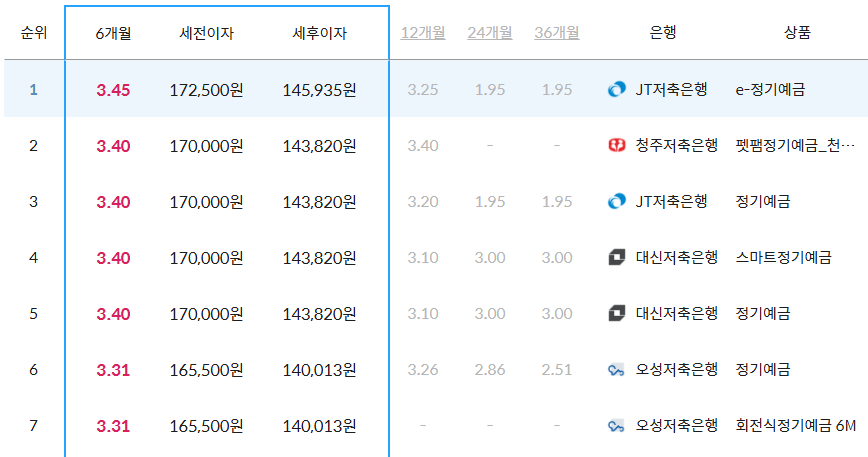Click the 청주저축은행 red logo icon
The width and height of the screenshot is (868, 457).
tap(617, 146)
